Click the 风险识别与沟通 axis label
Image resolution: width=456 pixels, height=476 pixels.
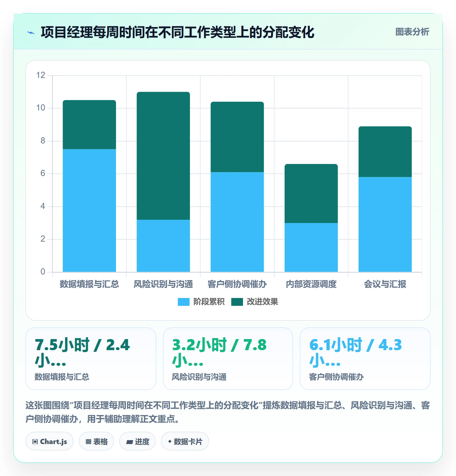163,284
